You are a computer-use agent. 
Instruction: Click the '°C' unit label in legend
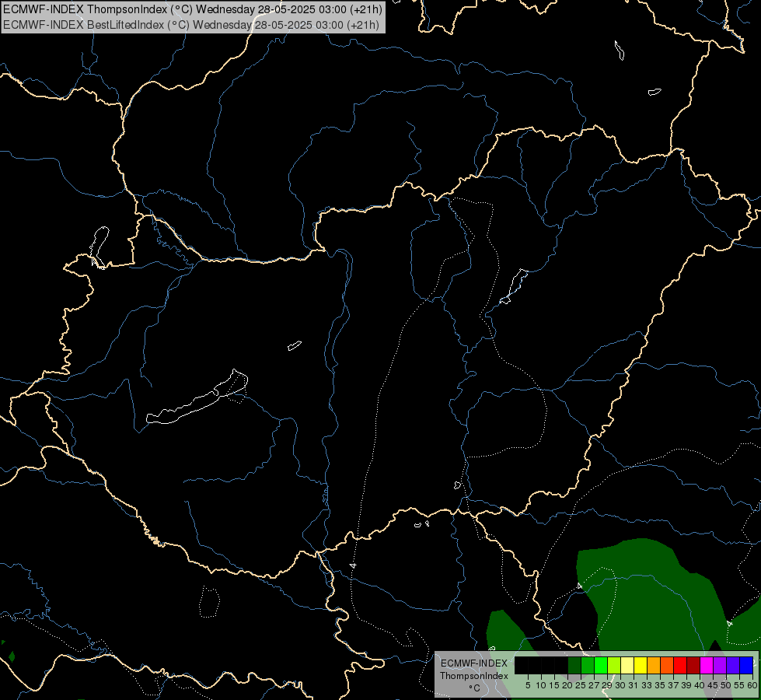[x=474, y=688]
